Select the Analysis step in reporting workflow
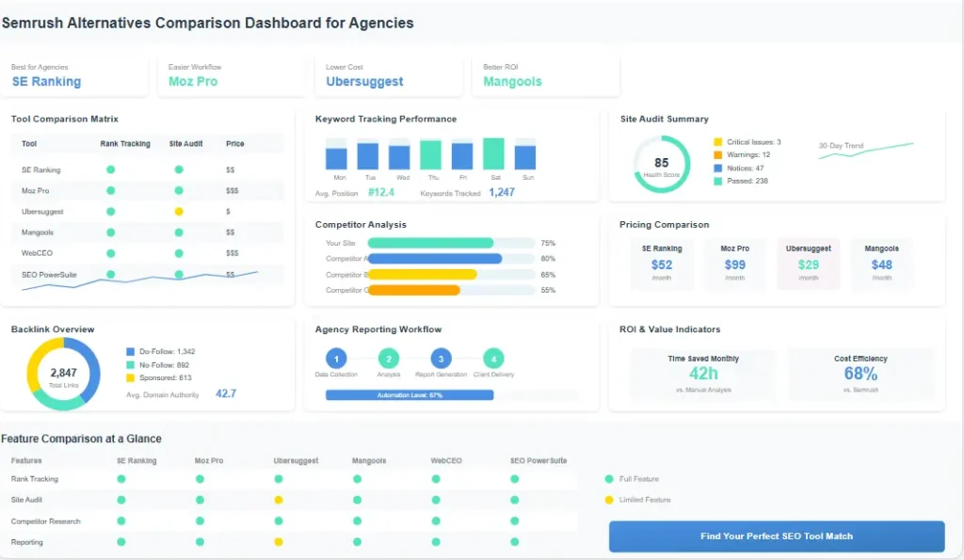 click(389, 359)
